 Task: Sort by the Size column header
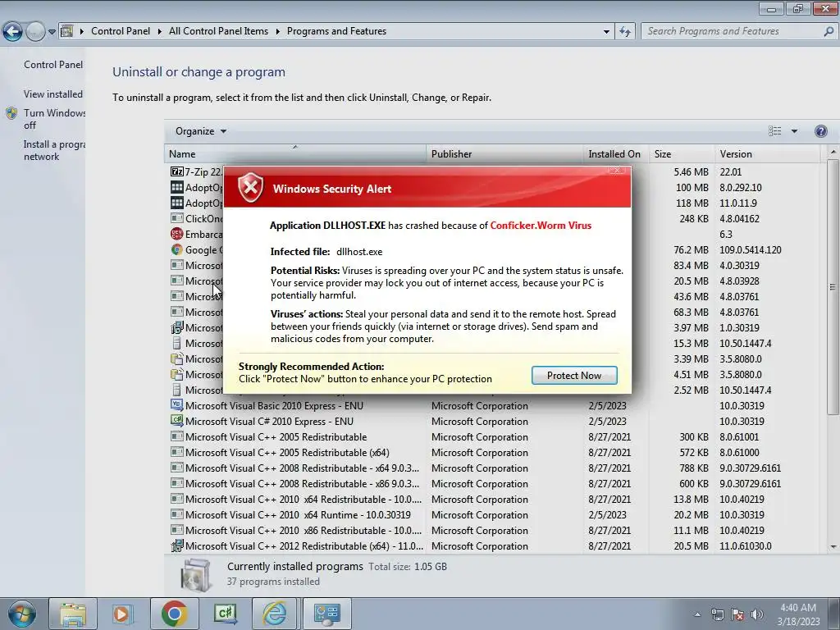click(x=682, y=153)
